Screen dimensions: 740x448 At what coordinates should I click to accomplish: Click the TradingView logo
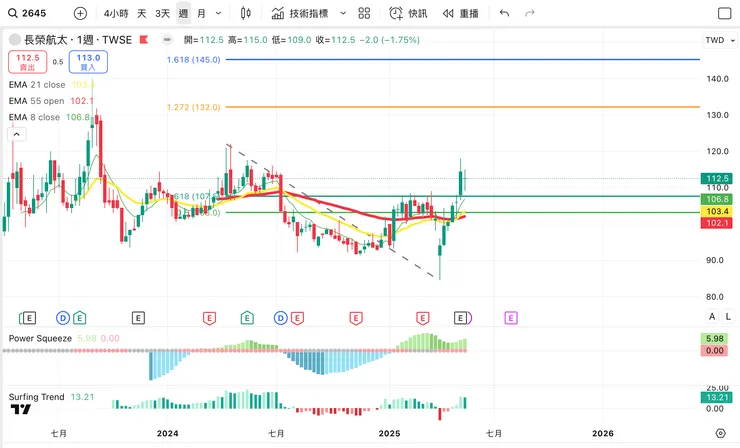pyautogui.click(x=21, y=409)
